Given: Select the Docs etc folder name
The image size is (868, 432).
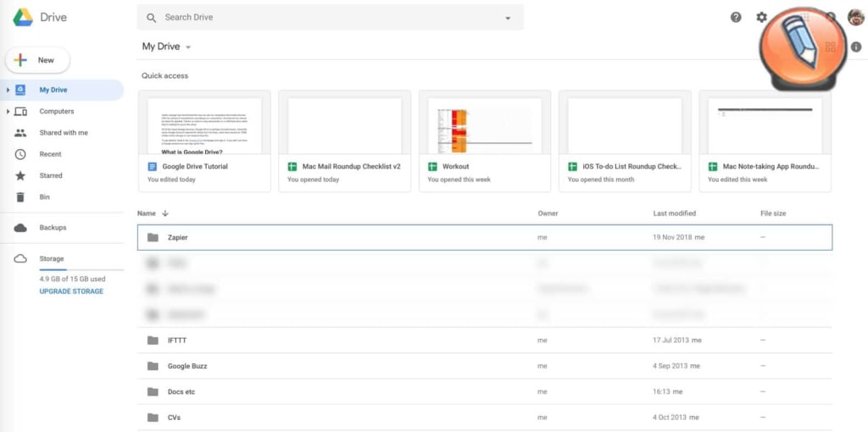Looking at the screenshot, I should [181, 391].
